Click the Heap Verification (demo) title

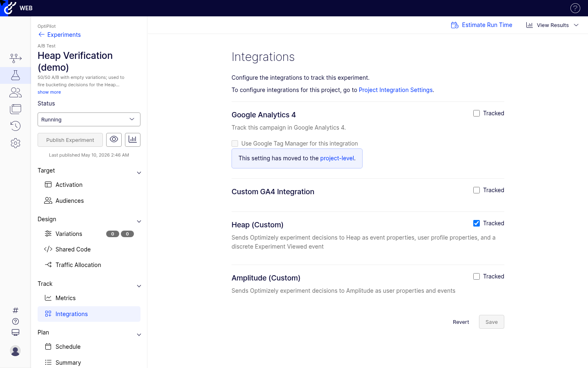pos(75,61)
